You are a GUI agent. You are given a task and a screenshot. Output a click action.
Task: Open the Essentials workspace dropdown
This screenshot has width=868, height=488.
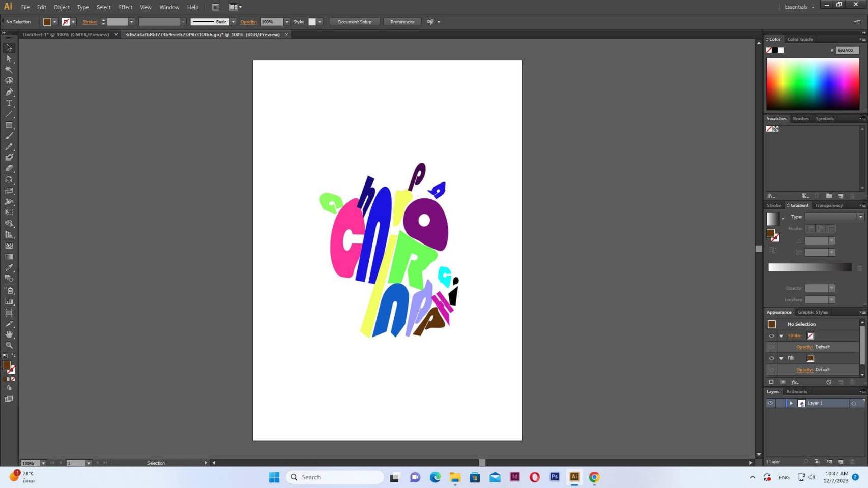pyautogui.click(x=799, y=7)
